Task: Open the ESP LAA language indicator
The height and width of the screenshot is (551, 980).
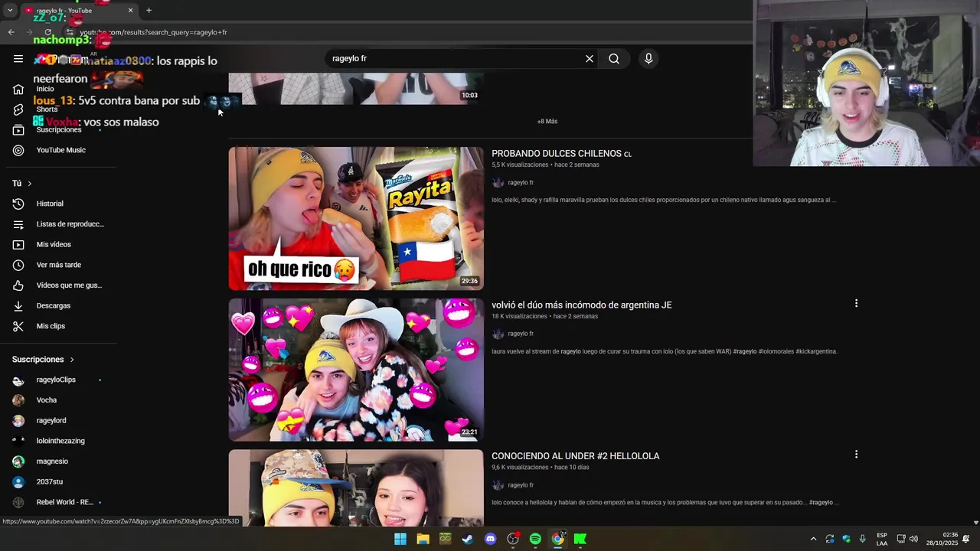Action: point(882,539)
